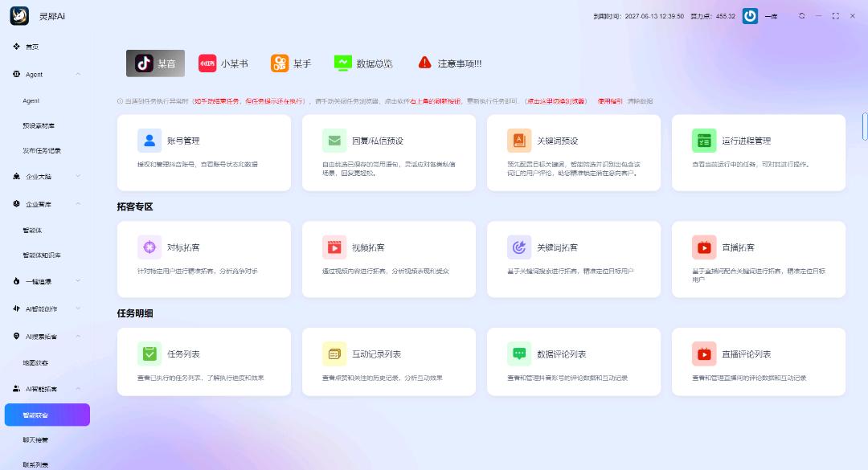Click the 互动记录列表 yellow icon
Image resolution: width=868 pixels, height=470 pixels.
(x=334, y=354)
